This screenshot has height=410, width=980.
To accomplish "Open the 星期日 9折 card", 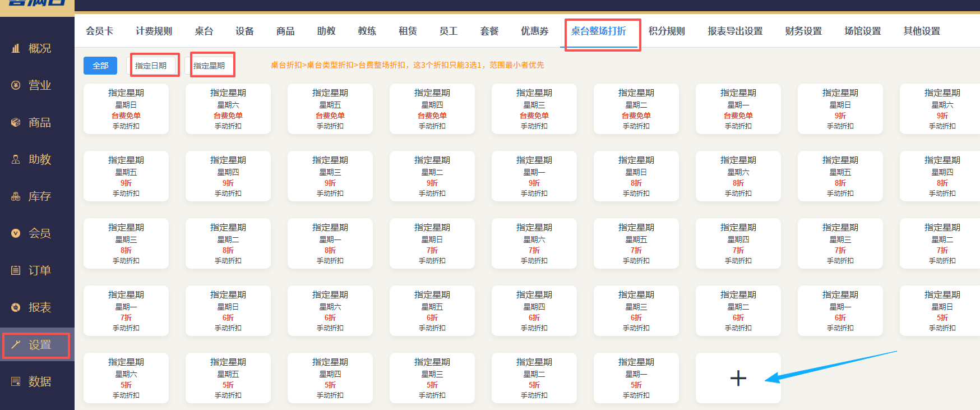I will [x=840, y=109].
